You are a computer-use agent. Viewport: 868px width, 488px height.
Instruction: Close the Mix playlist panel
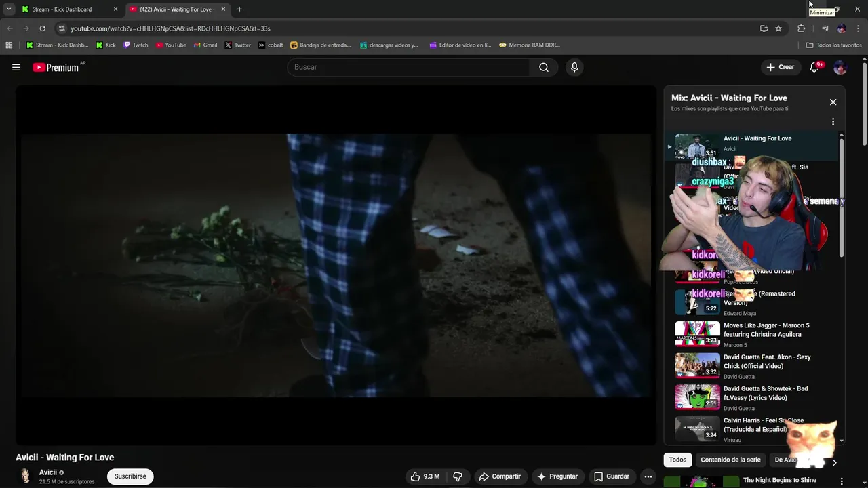[x=833, y=102]
